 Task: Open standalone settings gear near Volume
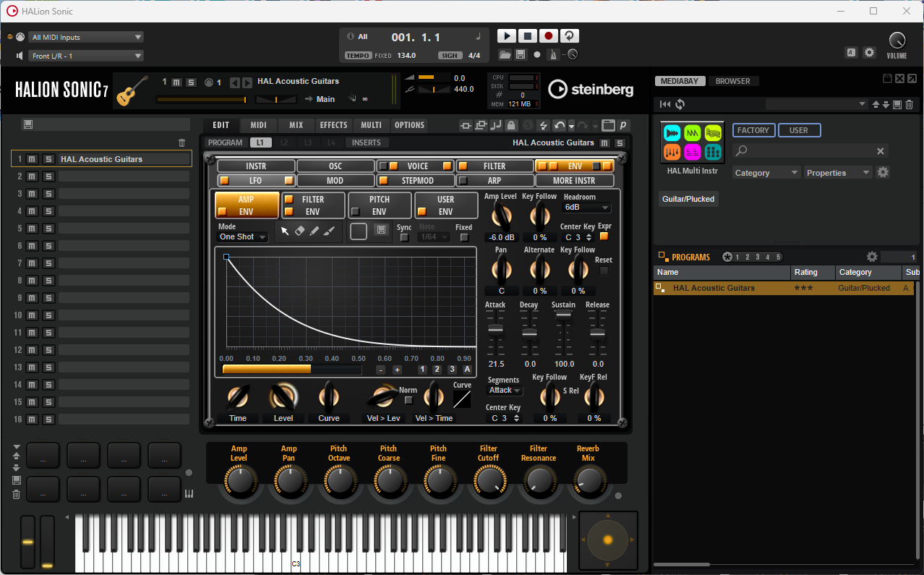(x=869, y=53)
